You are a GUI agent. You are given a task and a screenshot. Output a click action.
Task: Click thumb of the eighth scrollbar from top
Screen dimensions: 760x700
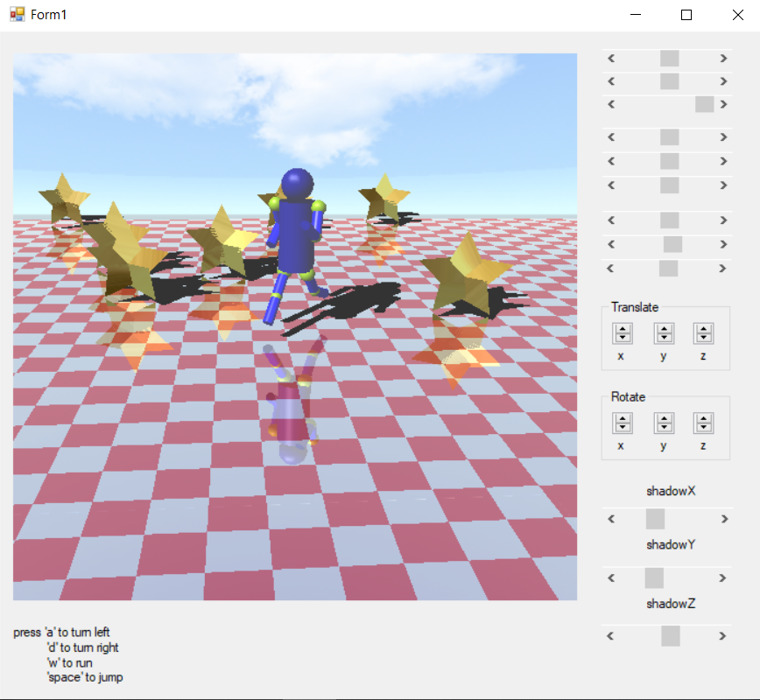(x=672, y=244)
